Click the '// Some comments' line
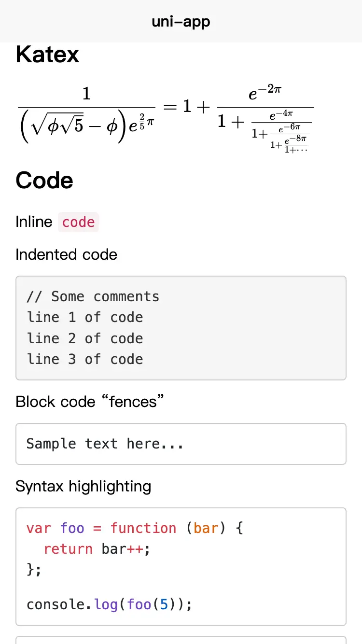This screenshot has height=644, width=362. [x=93, y=296]
